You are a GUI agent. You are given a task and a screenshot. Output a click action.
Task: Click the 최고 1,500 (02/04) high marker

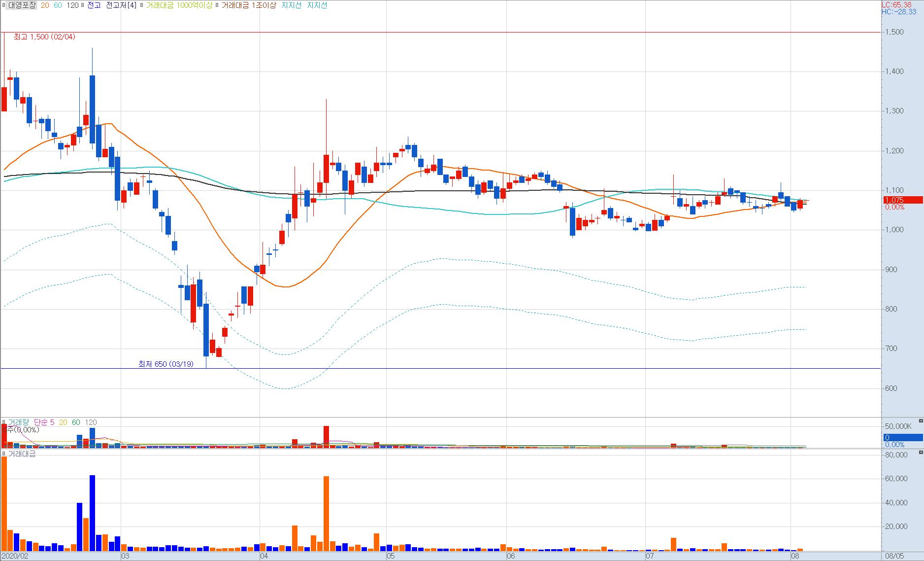pos(44,37)
